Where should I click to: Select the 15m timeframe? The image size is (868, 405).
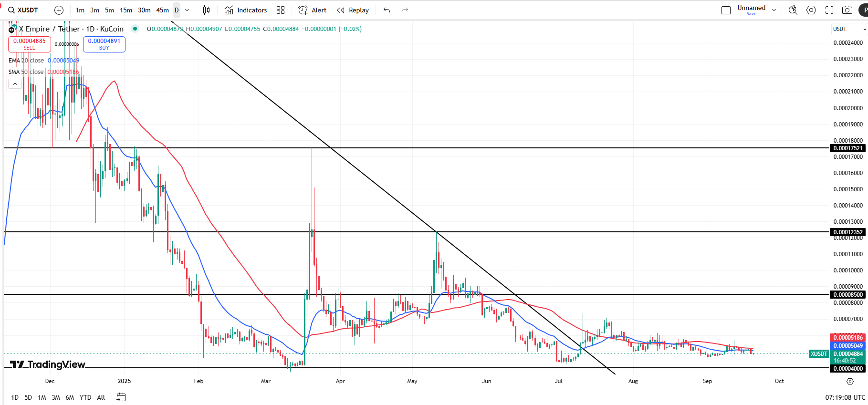[x=126, y=10]
